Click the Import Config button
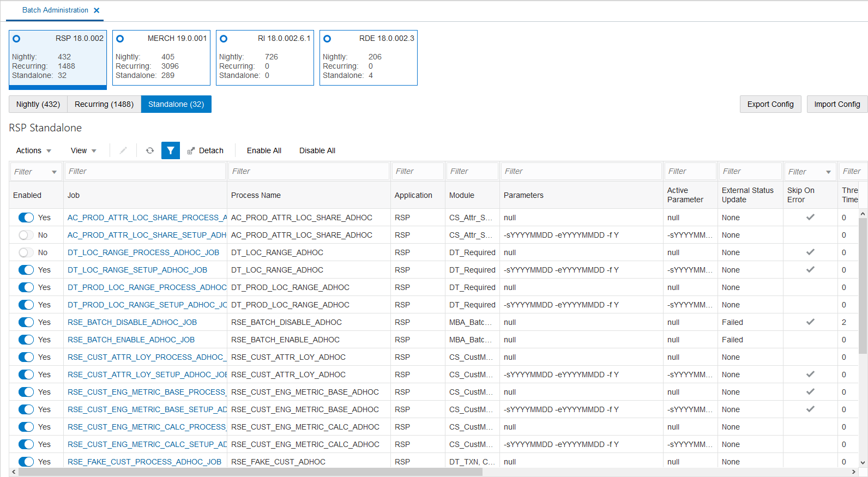Screen dimensions: 868x477 point(837,104)
